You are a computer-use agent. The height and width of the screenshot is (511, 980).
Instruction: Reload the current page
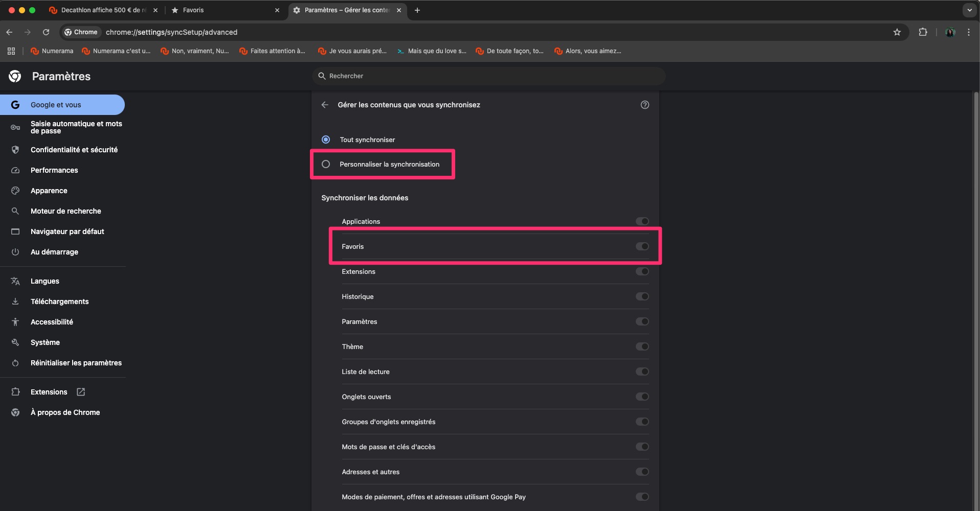pyautogui.click(x=46, y=32)
